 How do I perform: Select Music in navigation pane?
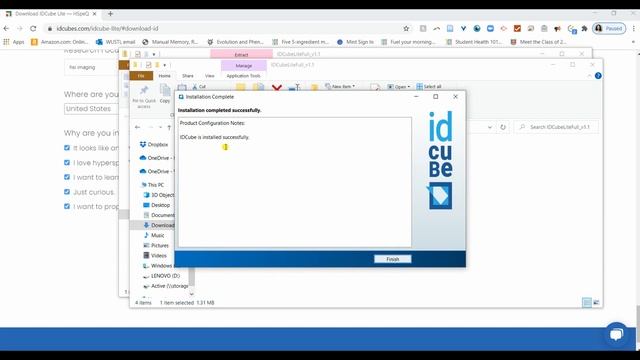tap(154, 236)
